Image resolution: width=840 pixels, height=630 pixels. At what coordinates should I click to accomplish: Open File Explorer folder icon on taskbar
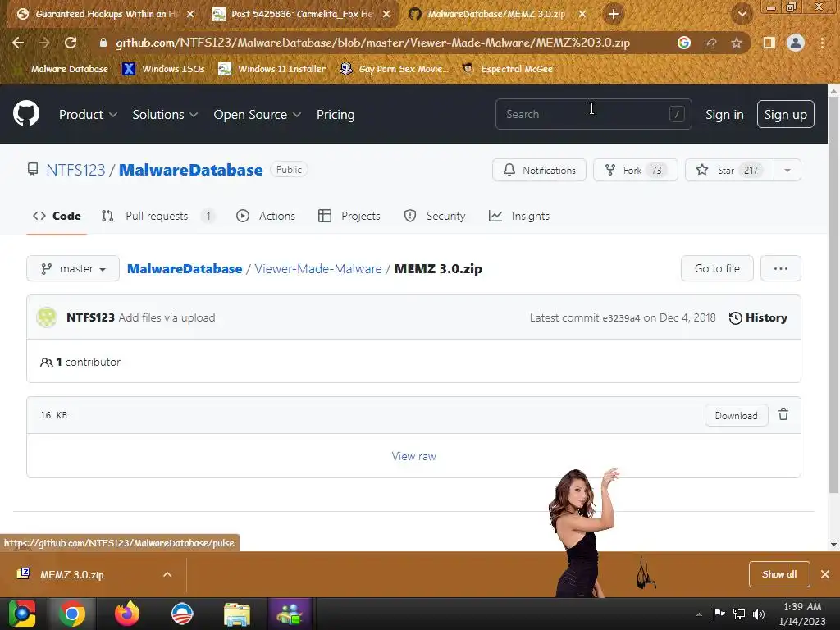[x=237, y=614]
